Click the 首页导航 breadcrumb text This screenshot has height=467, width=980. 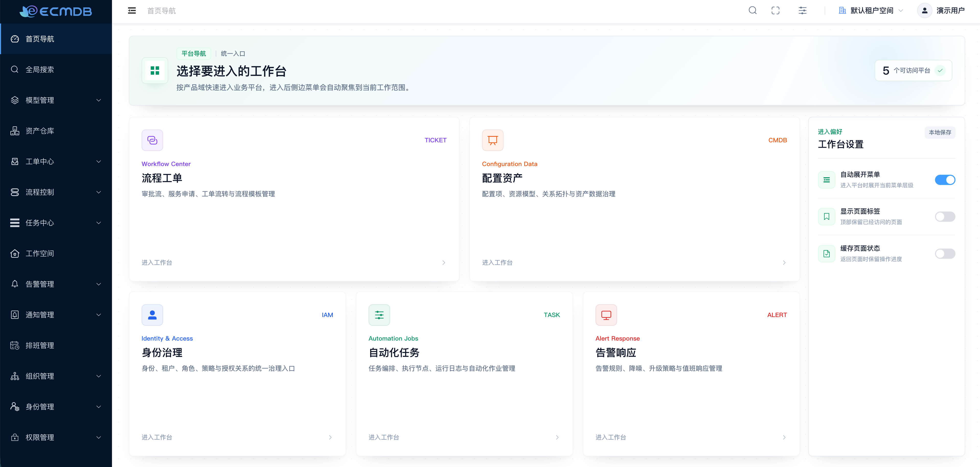[x=162, y=11]
